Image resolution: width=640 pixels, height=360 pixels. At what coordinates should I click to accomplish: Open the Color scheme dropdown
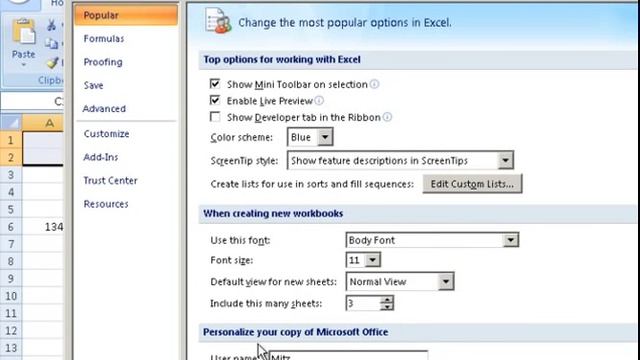point(325,137)
